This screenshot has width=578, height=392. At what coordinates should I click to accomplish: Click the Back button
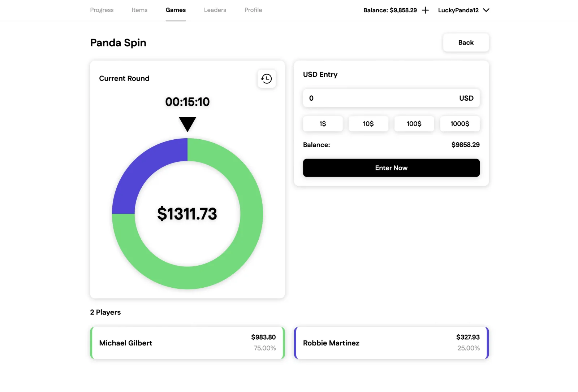coord(466,43)
